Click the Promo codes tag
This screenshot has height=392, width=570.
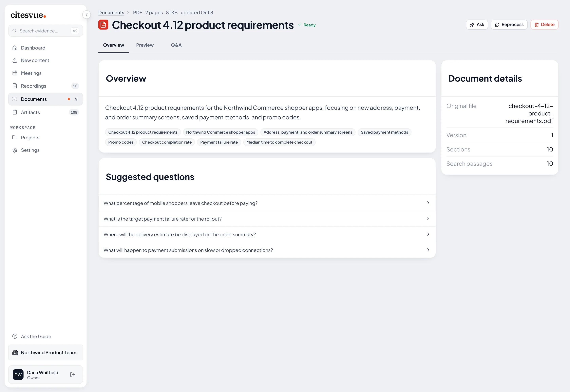(x=121, y=142)
